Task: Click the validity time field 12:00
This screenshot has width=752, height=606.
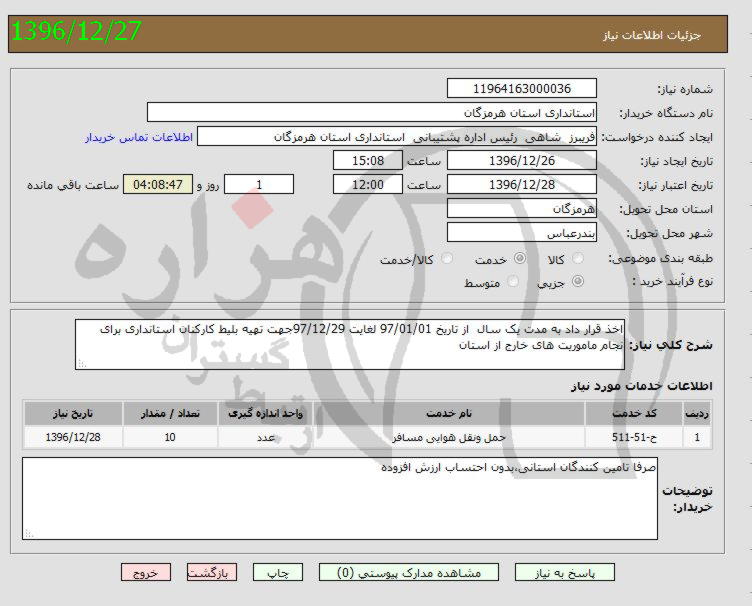Action: tap(368, 185)
